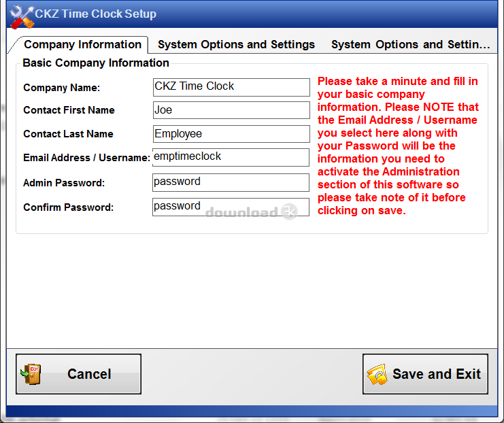This screenshot has height=423, width=504.
Task: Click the Save and Exit button text
Action: pyautogui.click(x=437, y=374)
